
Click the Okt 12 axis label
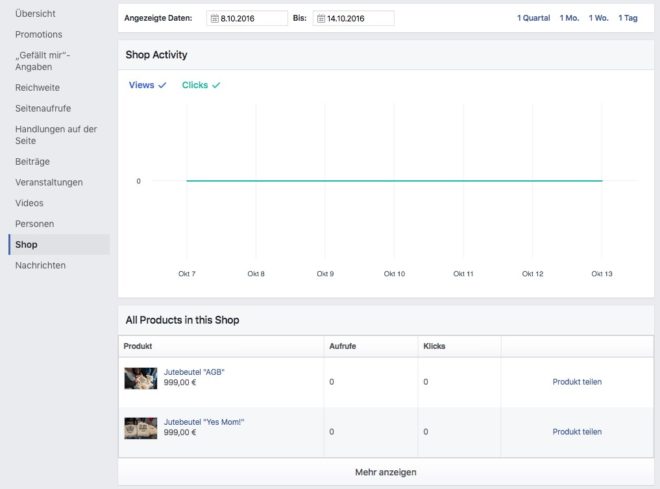[532, 274]
